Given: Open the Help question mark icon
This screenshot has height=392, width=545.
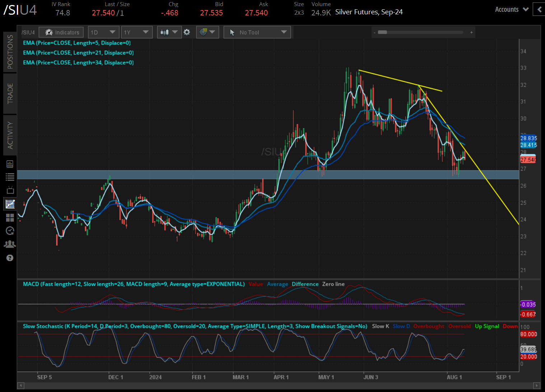Looking at the screenshot, I should (x=10, y=258).
